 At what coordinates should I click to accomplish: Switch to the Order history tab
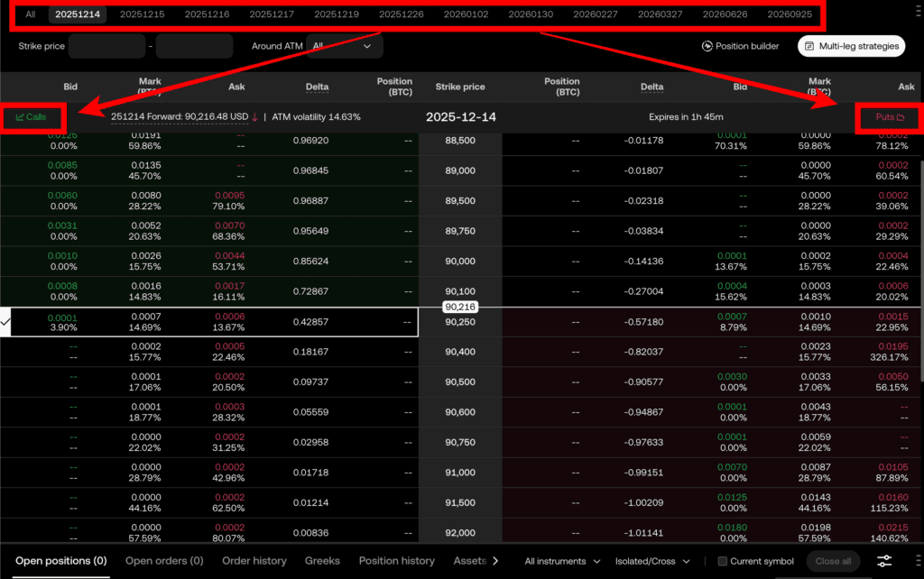pyautogui.click(x=254, y=561)
